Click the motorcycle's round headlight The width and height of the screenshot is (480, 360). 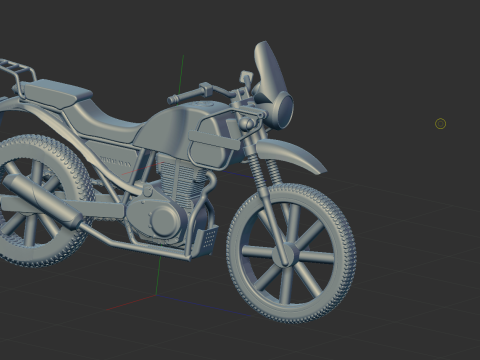pos(285,109)
